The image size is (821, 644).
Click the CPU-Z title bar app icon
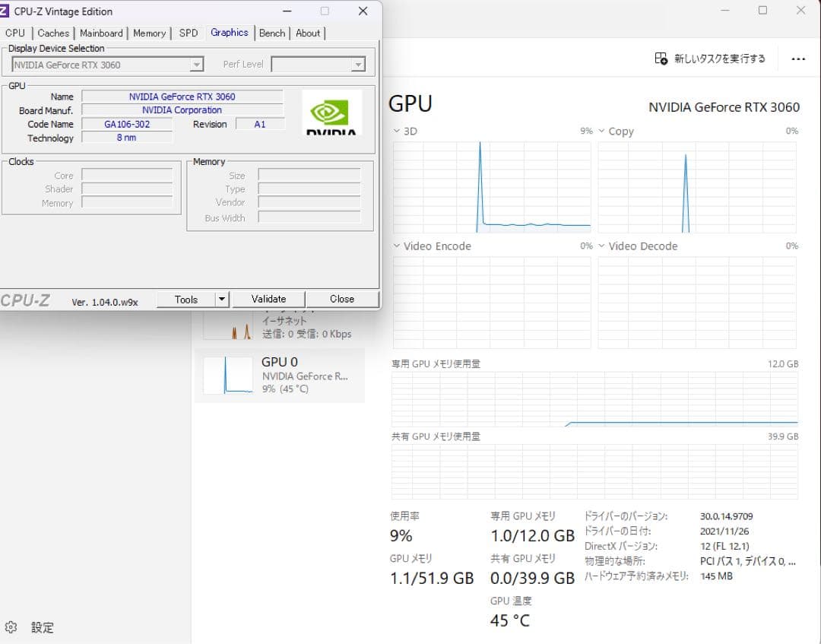5,11
